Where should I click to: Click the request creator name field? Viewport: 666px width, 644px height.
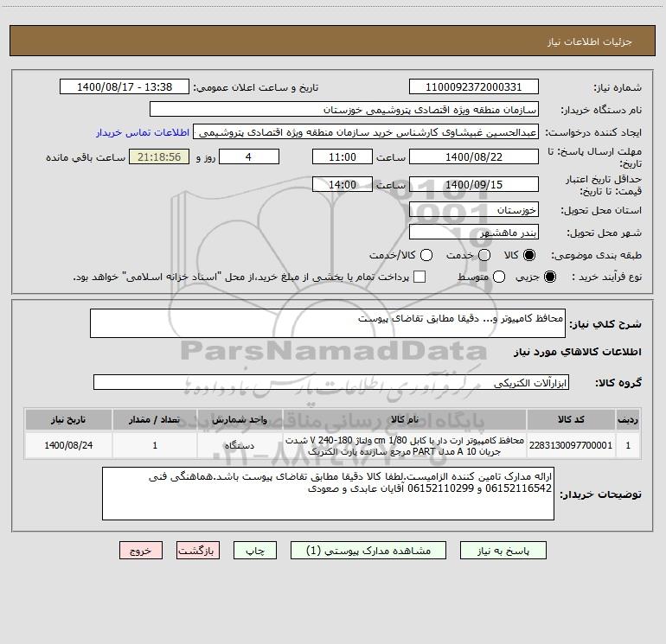point(366,132)
